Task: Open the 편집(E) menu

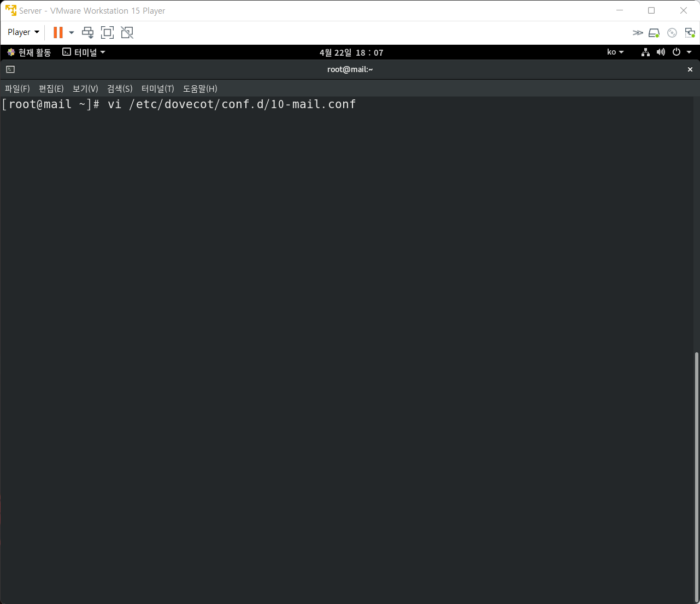Action: click(x=51, y=88)
